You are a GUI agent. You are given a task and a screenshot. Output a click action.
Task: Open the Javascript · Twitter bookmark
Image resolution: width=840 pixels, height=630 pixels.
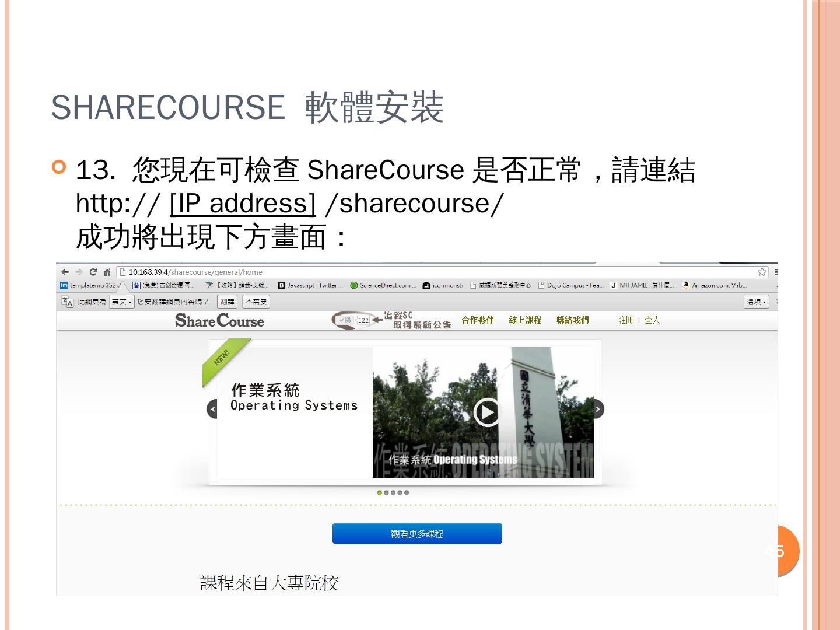310,285
